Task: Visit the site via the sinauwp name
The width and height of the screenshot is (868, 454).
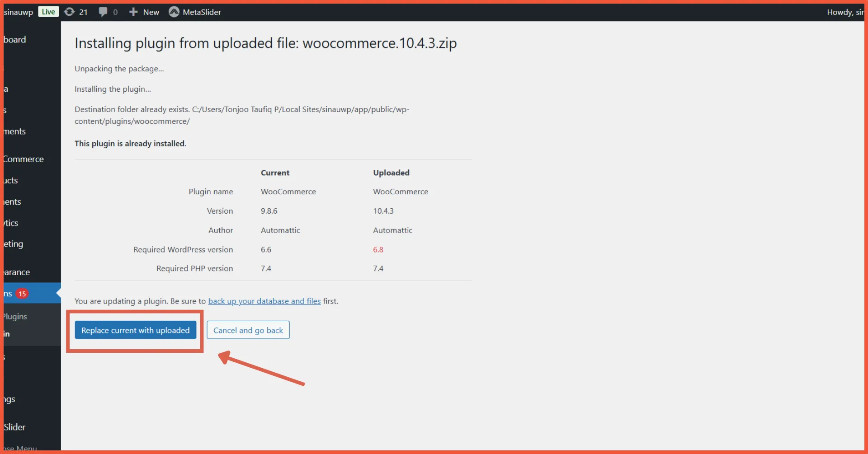Action: (18, 12)
